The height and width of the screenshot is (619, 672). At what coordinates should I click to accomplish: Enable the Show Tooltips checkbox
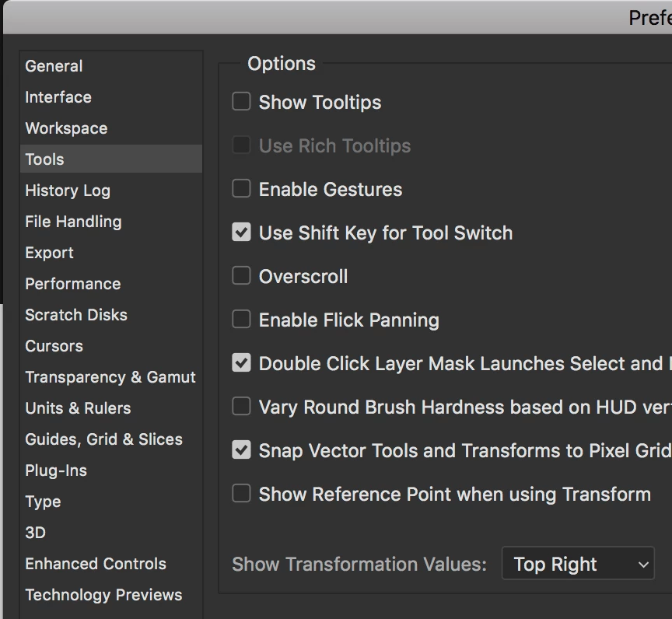[242, 102]
